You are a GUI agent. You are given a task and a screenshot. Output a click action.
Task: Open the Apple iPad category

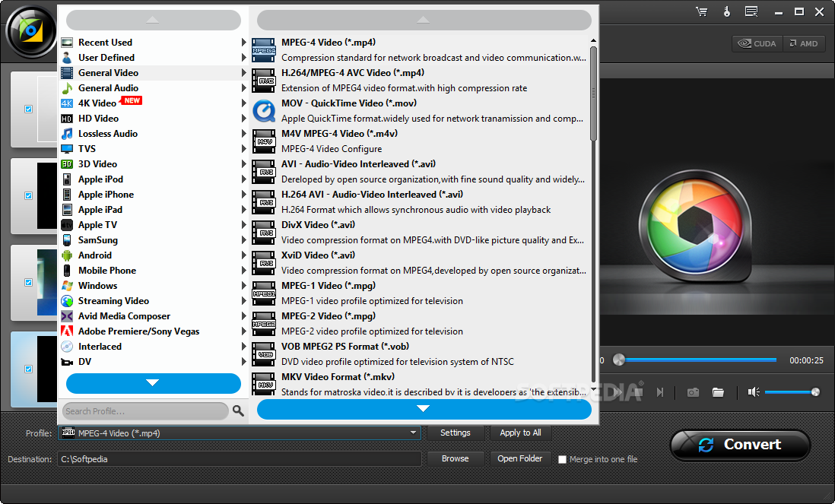pos(153,210)
